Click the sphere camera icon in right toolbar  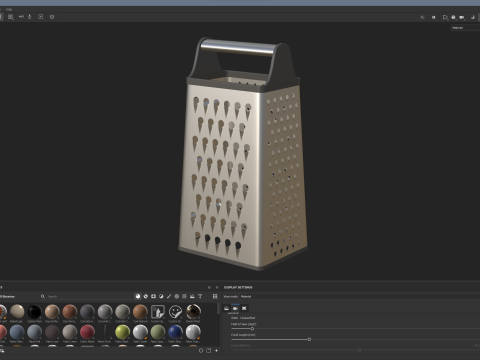pos(453,17)
